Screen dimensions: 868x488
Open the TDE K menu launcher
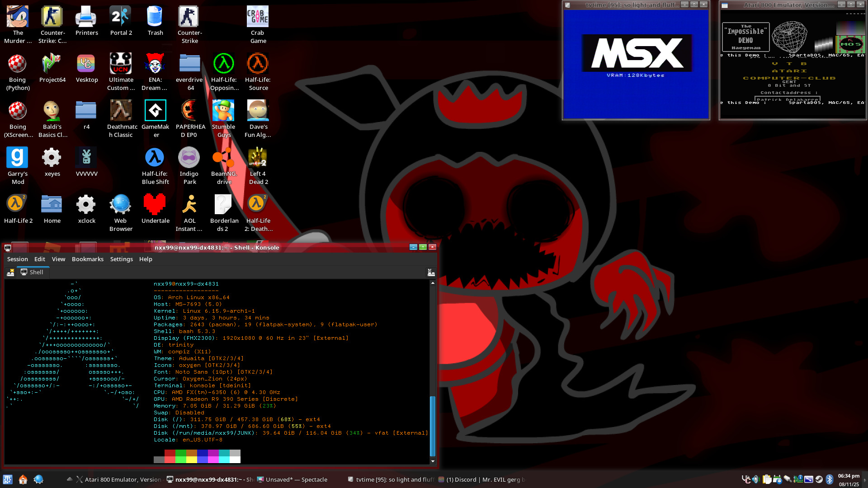tap(8, 479)
